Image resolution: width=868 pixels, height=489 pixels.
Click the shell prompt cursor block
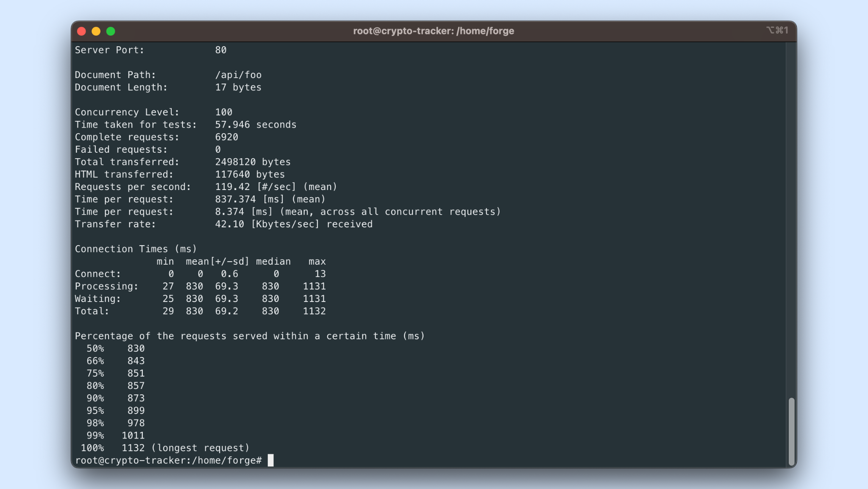coord(270,460)
